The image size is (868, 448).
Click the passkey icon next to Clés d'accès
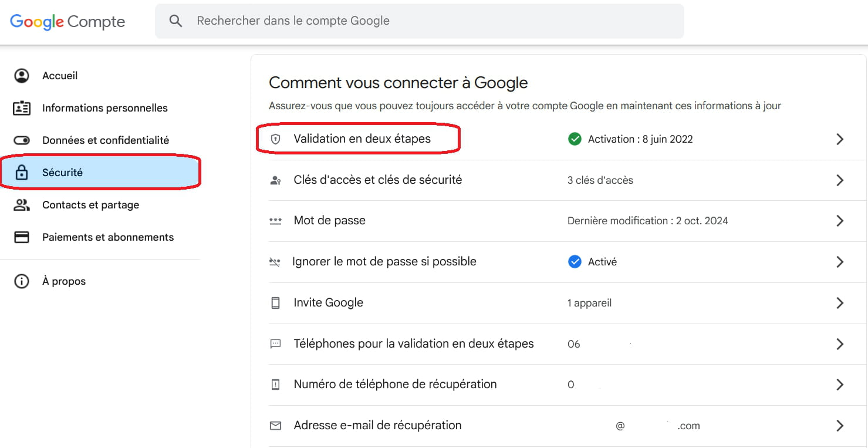[275, 180]
